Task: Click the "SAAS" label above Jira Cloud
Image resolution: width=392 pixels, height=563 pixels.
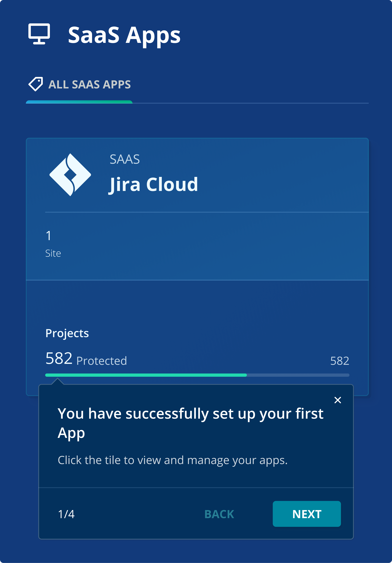Action: click(x=125, y=159)
